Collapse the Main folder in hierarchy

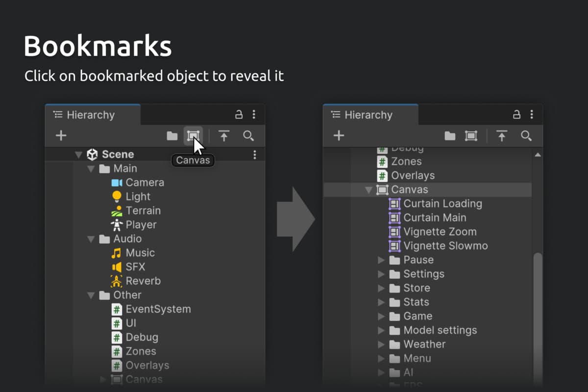(x=91, y=169)
